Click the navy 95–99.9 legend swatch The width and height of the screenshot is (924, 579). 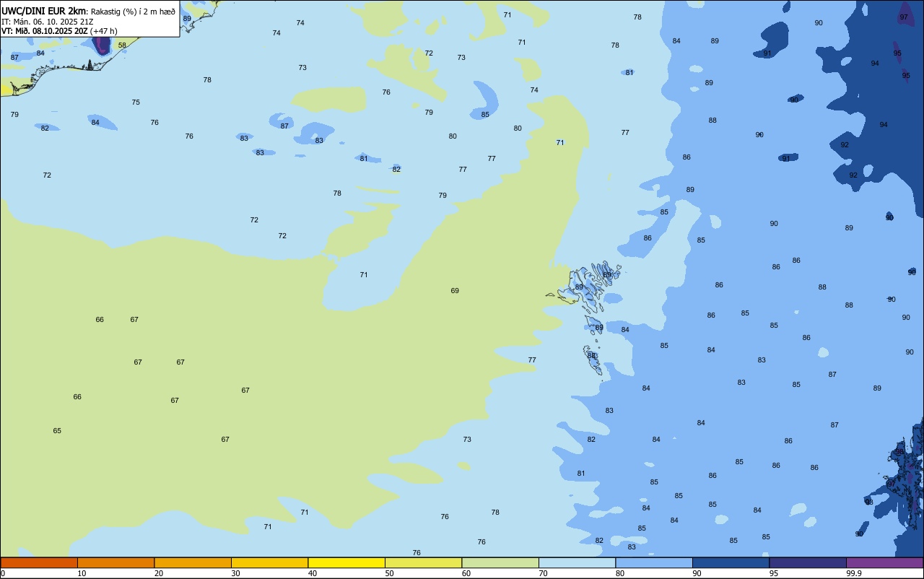tap(808, 562)
